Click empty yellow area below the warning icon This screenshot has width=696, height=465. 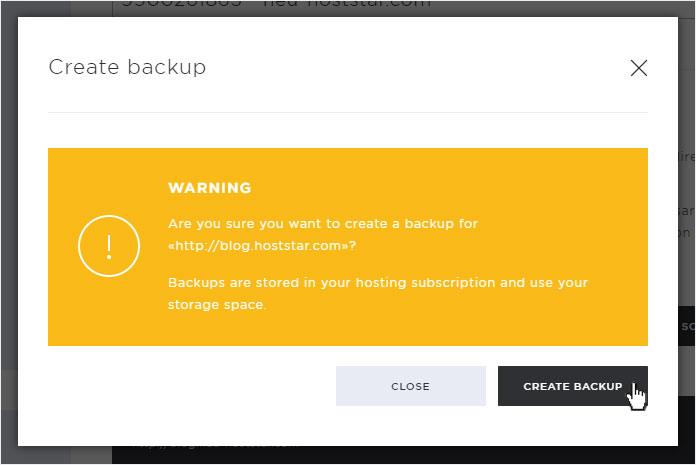(x=109, y=311)
